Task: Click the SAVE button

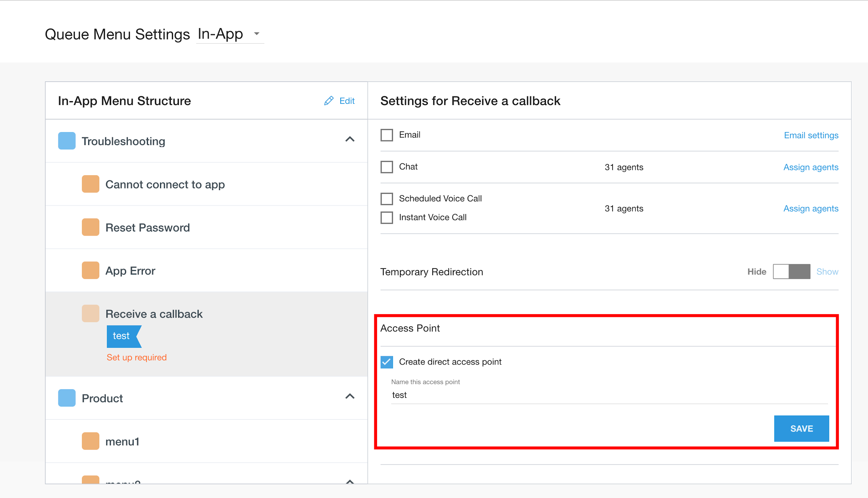Action: point(801,428)
